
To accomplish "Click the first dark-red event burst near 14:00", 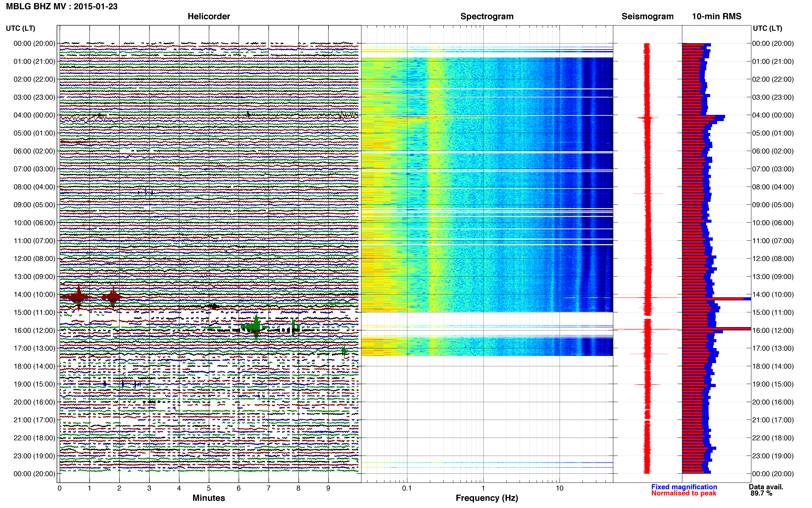I will (79, 297).
